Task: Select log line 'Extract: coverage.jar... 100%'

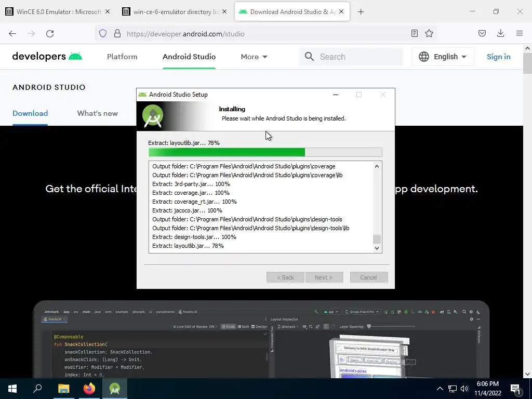Action: click(x=191, y=193)
